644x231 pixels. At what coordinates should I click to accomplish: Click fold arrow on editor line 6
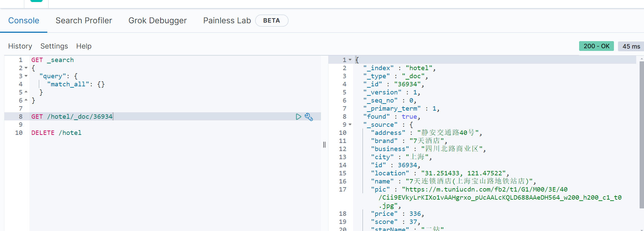(26, 100)
